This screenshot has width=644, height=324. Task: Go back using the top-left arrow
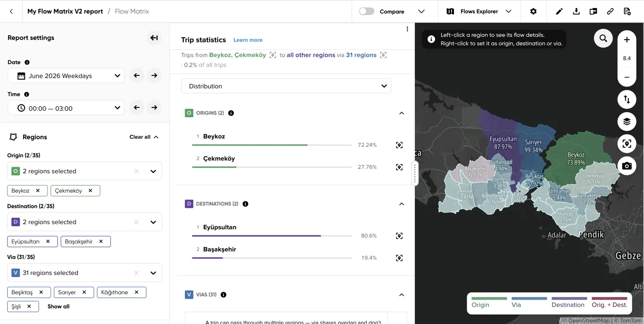tap(11, 11)
